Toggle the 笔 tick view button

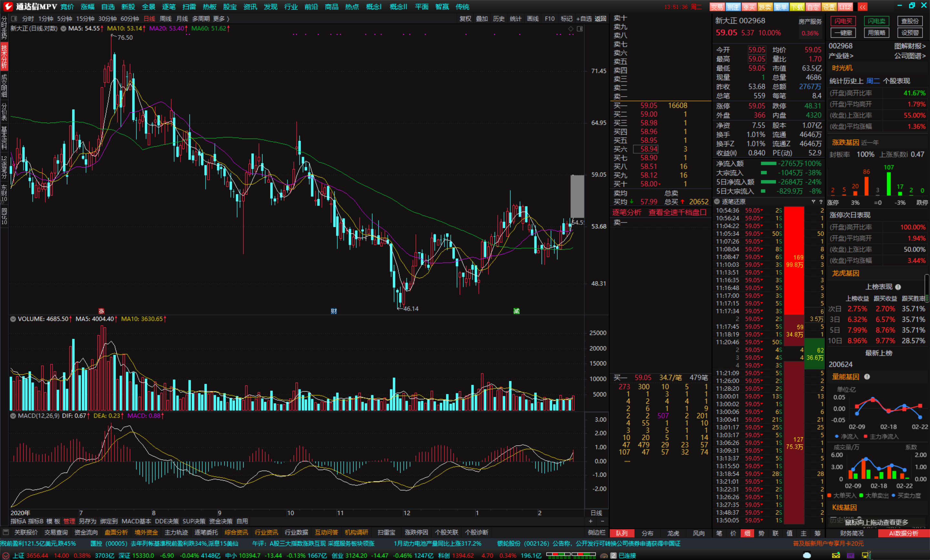pos(719,533)
